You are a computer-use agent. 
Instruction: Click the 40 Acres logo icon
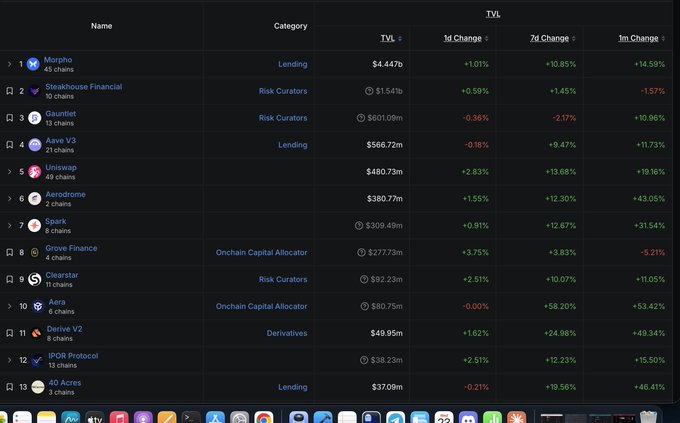pos(38,387)
